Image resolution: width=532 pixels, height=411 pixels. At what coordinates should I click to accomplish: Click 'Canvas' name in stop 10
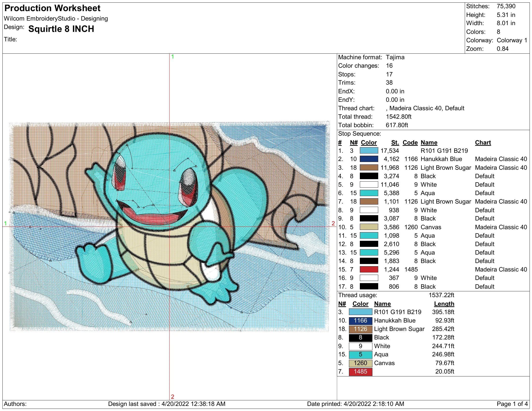click(x=431, y=227)
